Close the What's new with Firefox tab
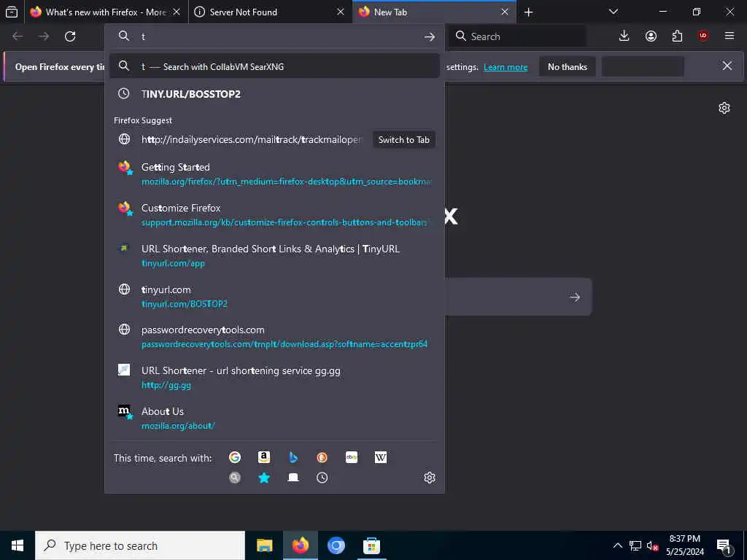This screenshot has width=747, height=560. pos(177,12)
